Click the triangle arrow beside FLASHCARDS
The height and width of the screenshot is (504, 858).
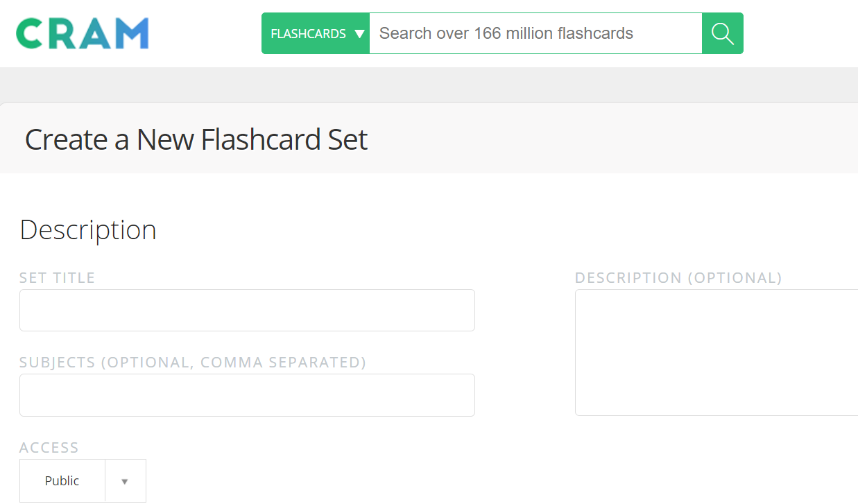pyautogui.click(x=359, y=33)
